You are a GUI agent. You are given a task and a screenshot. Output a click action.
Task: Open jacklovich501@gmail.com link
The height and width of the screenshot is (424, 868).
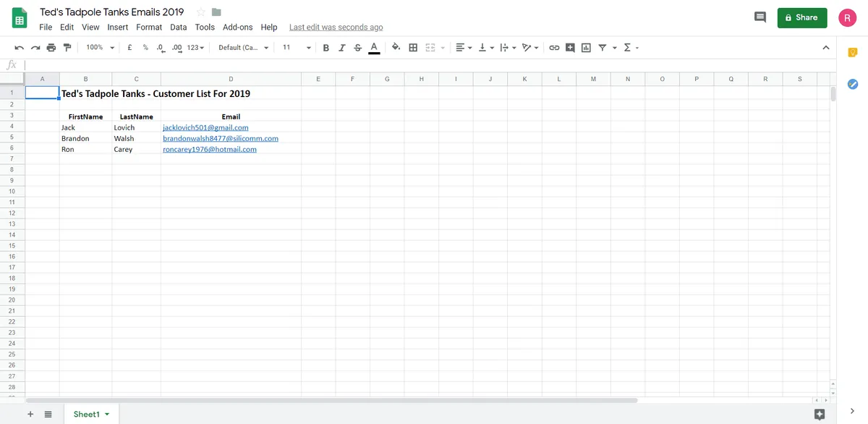coord(205,127)
